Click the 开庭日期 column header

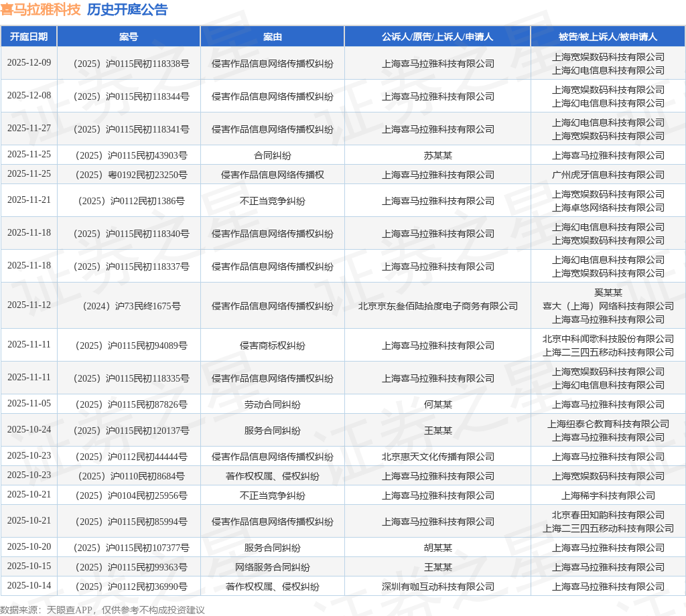(x=29, y=37)
